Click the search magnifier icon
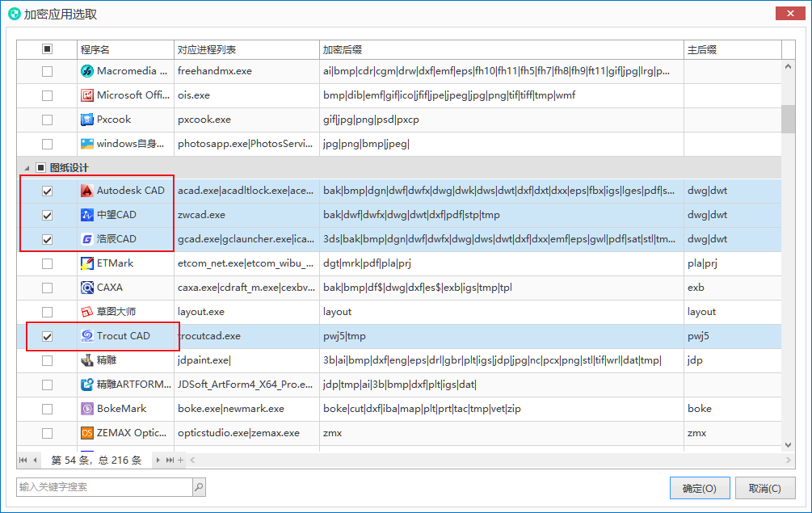The width and height of the screenshot is (812, 513). tap(199, 486)
